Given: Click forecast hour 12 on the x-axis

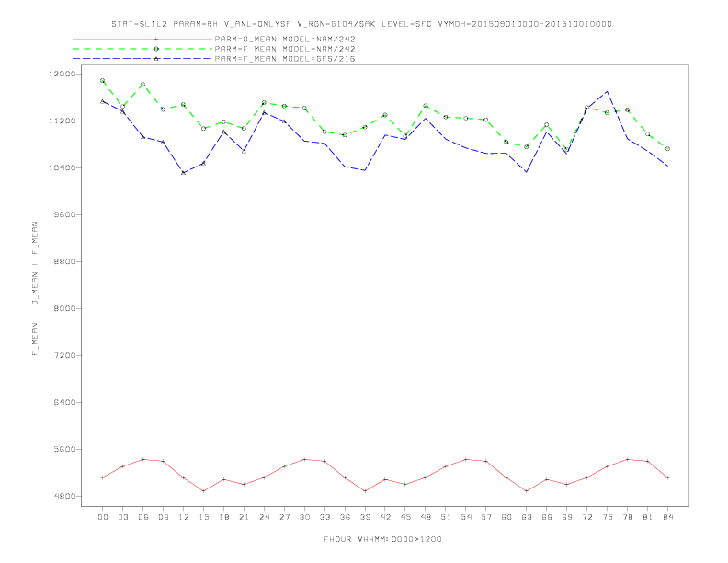Looking at the screenshot, I should tap(184, 517).
